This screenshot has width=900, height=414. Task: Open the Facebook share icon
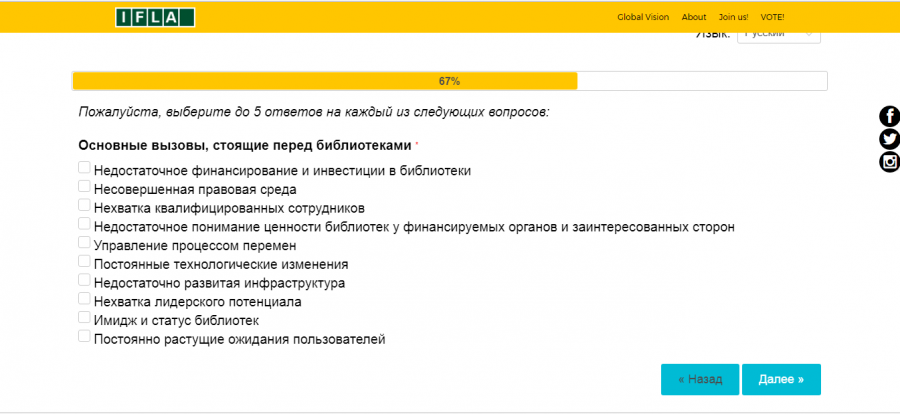[x=890, y=116]
